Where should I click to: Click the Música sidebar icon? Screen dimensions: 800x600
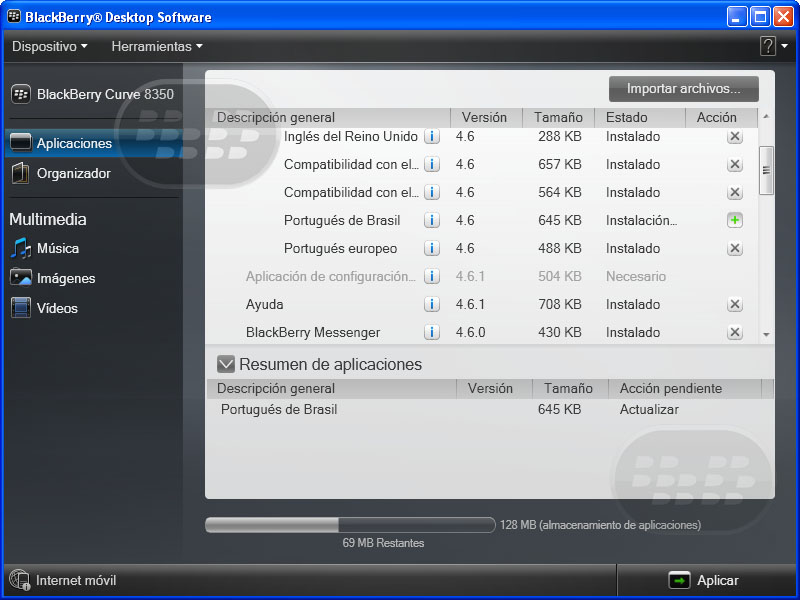[x=20, y=248]
